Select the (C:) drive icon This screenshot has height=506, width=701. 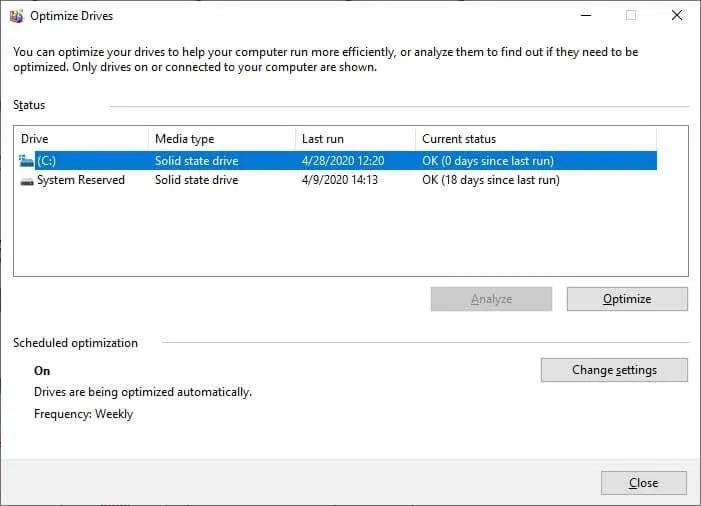click(x=26, y=160)
